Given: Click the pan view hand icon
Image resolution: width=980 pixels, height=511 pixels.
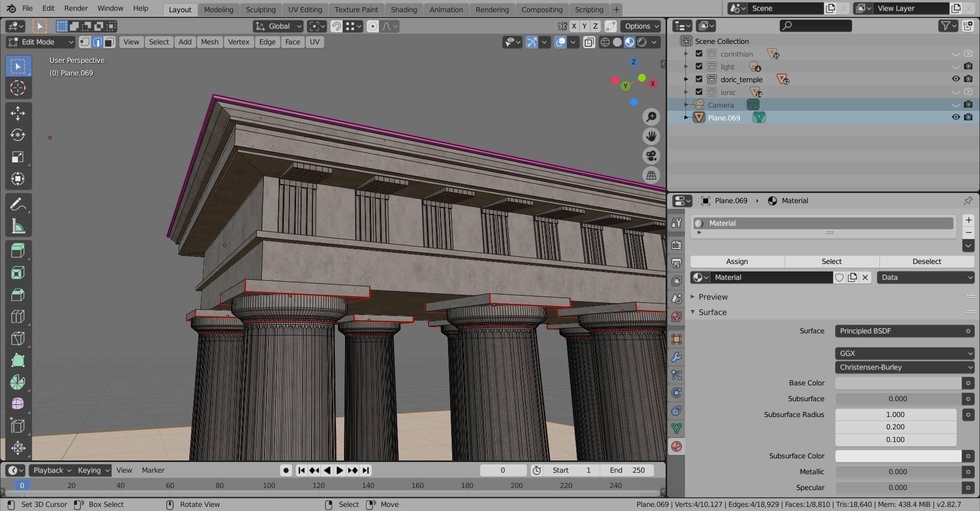Looking at the screenshot, I should pyautogui.click(x=651, y=136).
